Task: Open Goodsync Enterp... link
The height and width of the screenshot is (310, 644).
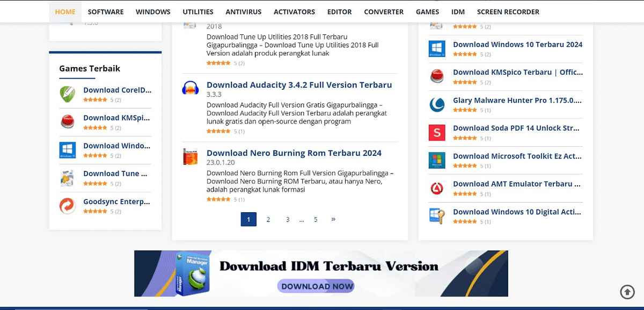Action: 117,202
